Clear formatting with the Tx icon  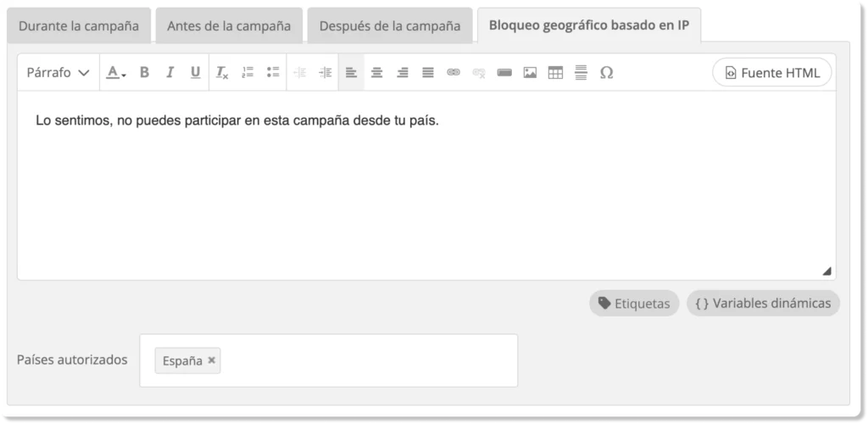[x=222, y=73]
